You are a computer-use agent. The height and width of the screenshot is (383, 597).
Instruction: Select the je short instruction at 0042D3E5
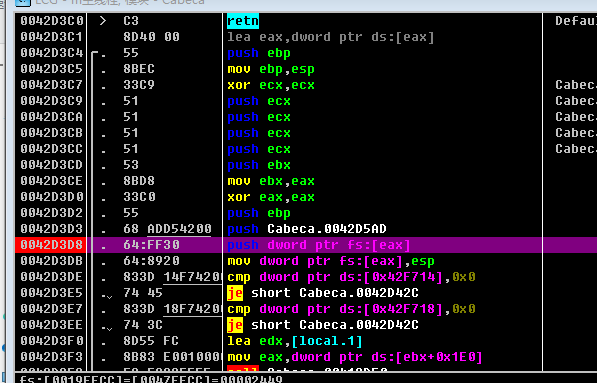coord(322,293)
